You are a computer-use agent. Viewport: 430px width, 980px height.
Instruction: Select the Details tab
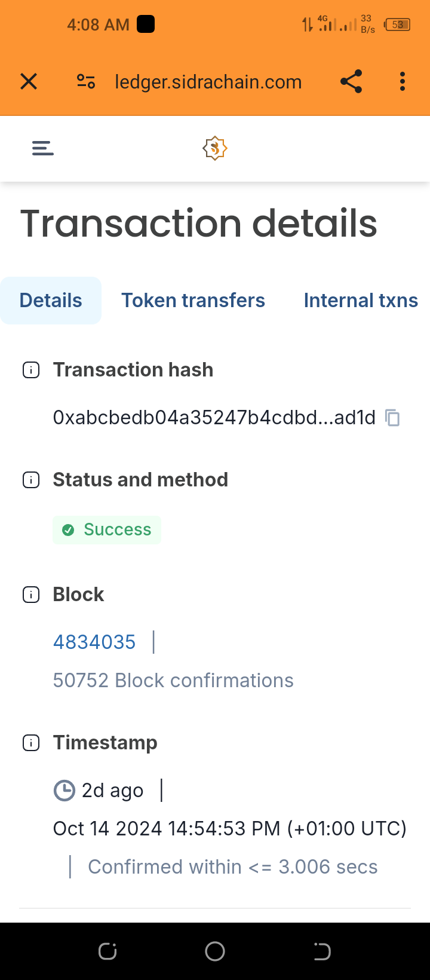click(x=51, y=301)
